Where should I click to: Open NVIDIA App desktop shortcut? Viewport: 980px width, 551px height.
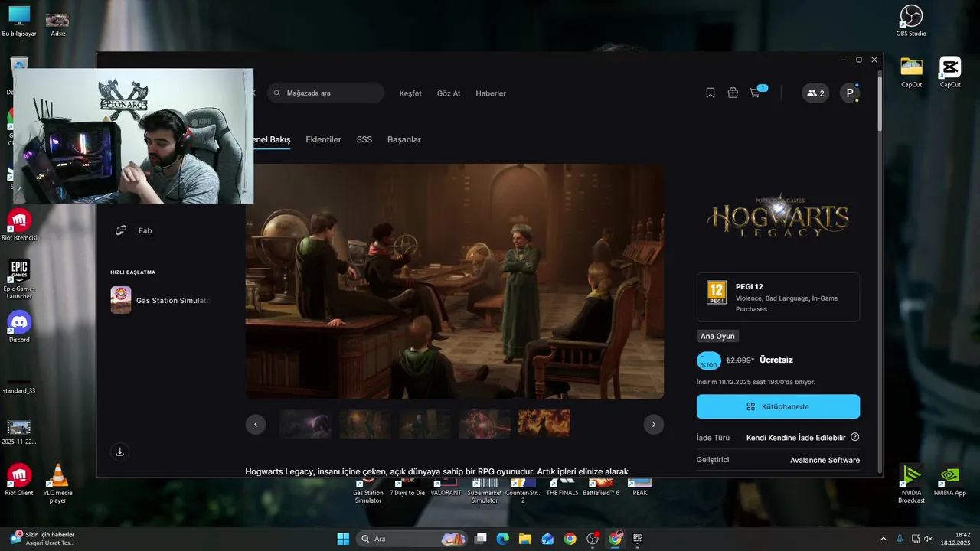[x=950, y=481]
